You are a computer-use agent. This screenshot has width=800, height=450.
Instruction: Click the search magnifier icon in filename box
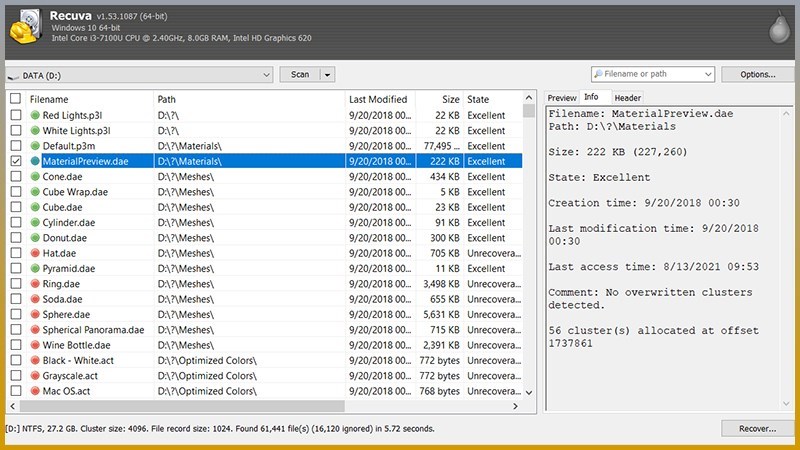pos(598,74)
